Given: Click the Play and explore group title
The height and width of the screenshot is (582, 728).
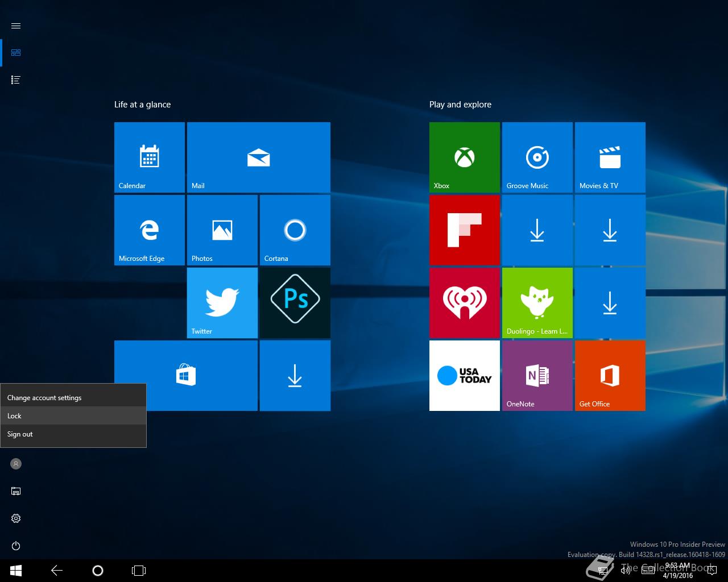Looking at the screenshot, I should point(460,105).
